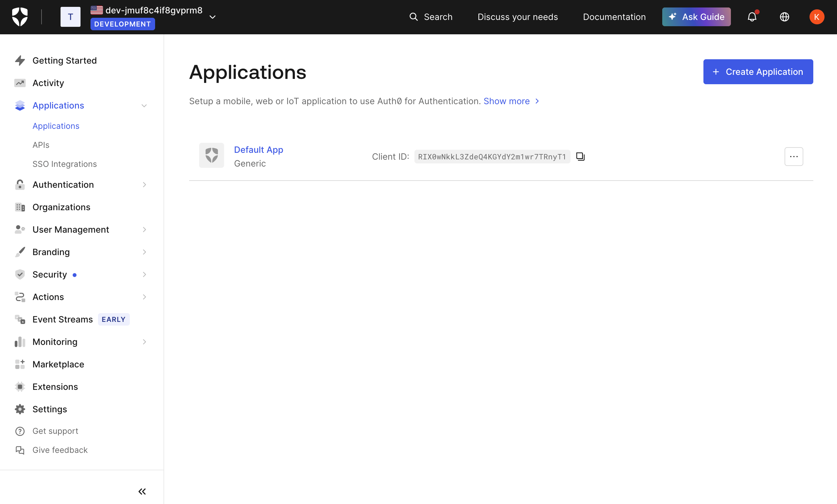Open the SSO Integrations page

65,164
